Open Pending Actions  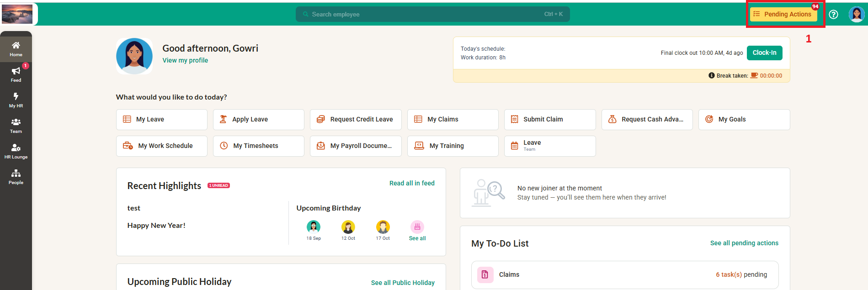[783, 14]
